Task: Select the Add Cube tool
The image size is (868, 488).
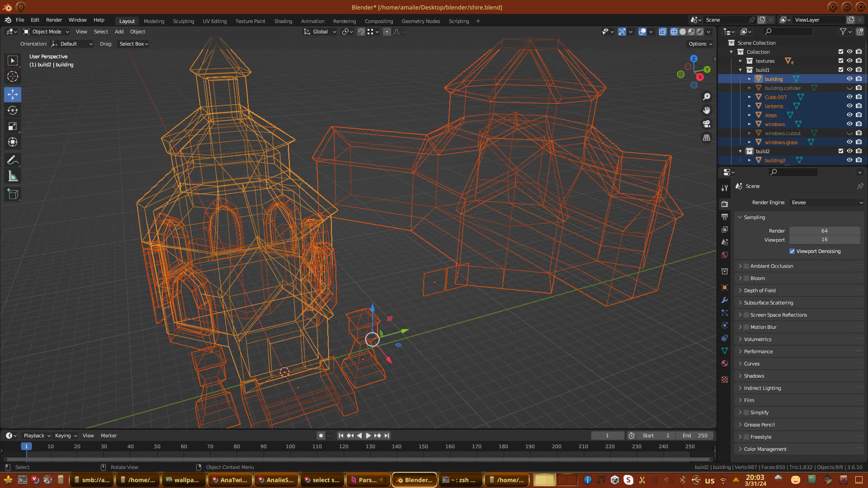Action: [x=13, y=194]
